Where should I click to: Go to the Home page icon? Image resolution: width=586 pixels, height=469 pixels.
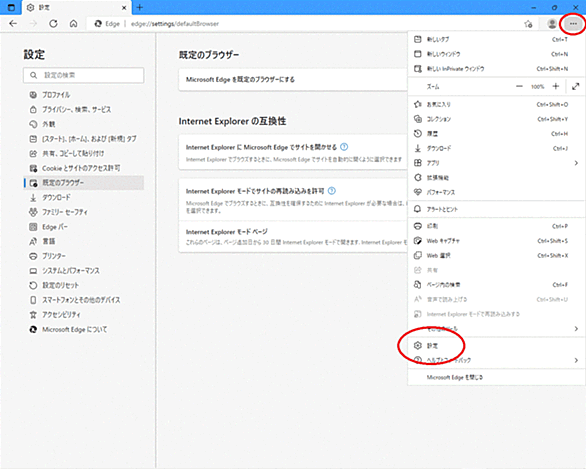[74, 24]
